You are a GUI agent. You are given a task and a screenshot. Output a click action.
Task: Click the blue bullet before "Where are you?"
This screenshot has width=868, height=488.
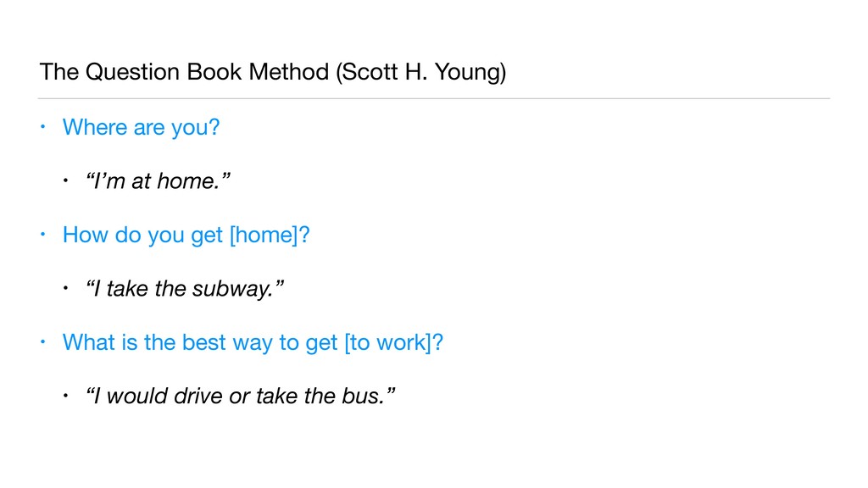click(42, 127)
